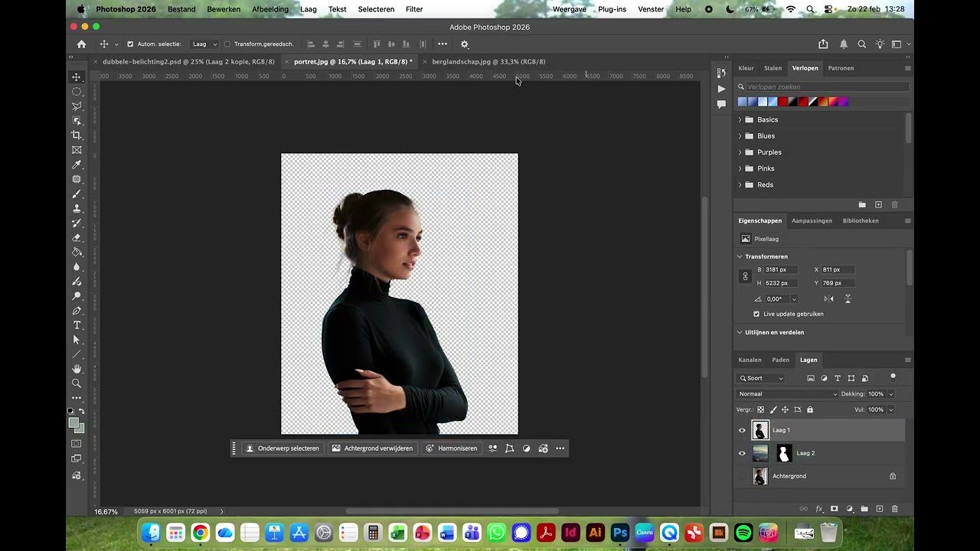Toggle lock transparent pixels in Lagen

(x=760, y=409)
